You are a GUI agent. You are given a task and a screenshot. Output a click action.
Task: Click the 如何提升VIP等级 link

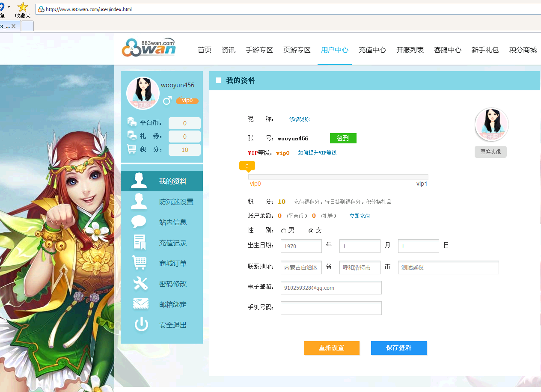(x=318, y=153)
